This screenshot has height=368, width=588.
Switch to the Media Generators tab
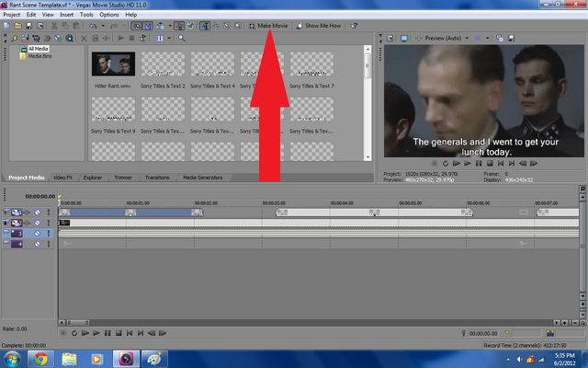pyautogui.click(x=203, y=178)
